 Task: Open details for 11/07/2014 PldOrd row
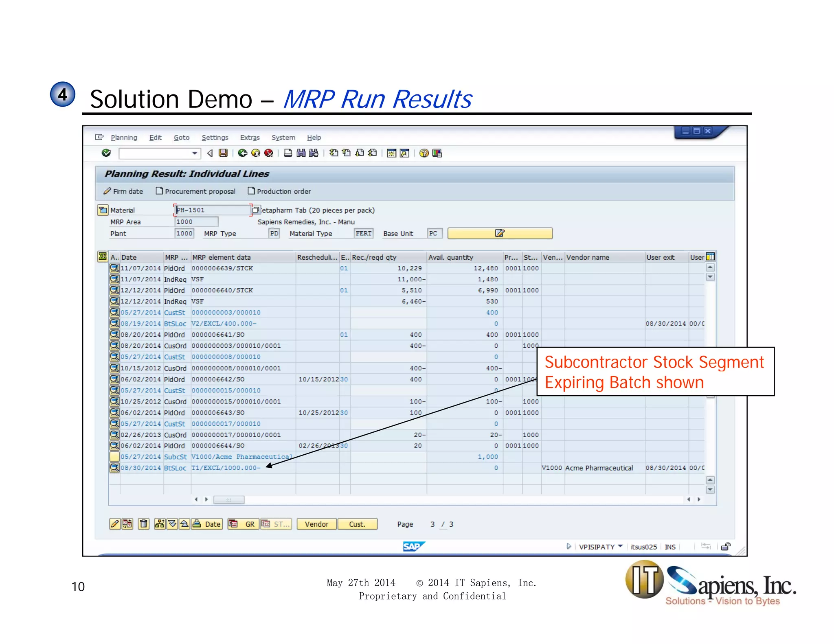114,268
